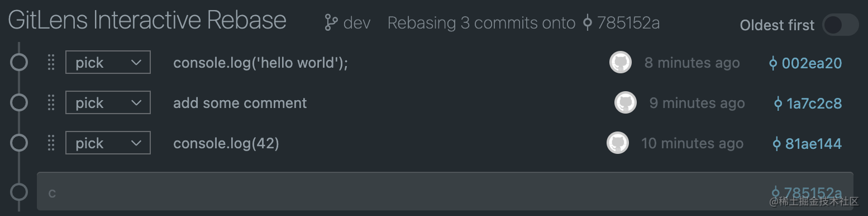Click base commit hash 785152a in the bottom row
Image resolution: width=868 pixels, height=216 pixels.
tap(806, 192)
